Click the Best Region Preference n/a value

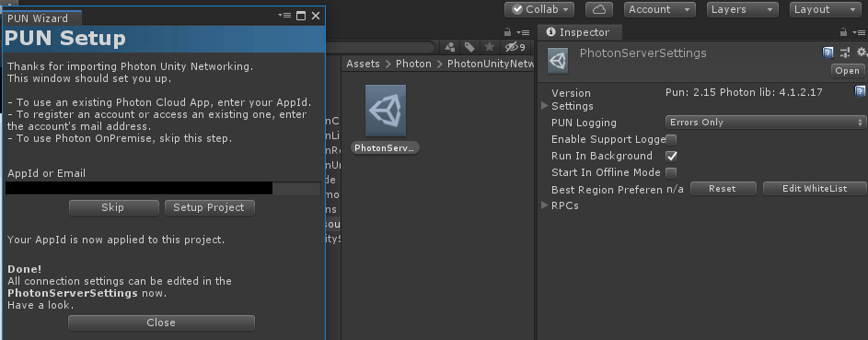[675, 190]
